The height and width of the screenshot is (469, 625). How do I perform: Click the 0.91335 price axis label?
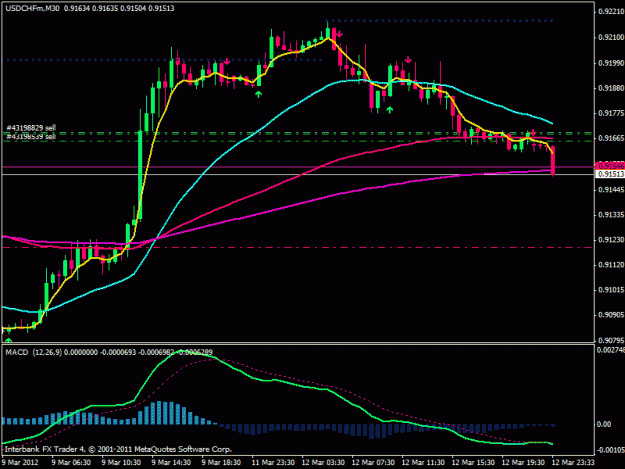click(x=611, y=215)
